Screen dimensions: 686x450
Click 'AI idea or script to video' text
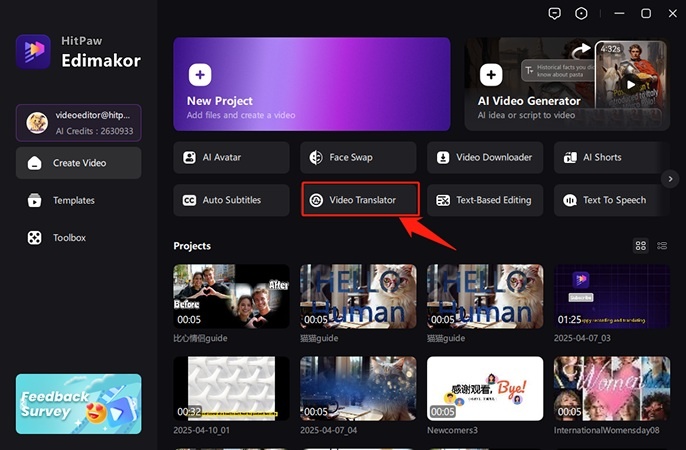(x=526, y=115)
